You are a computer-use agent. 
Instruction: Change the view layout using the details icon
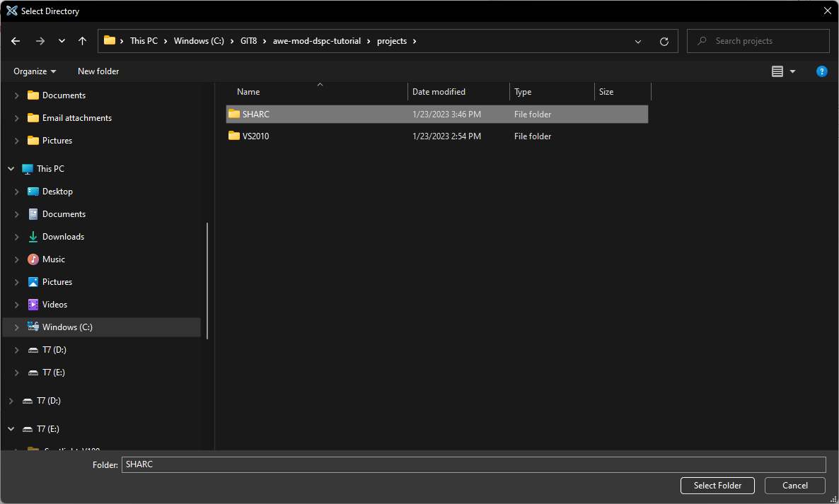coord(778,71)
